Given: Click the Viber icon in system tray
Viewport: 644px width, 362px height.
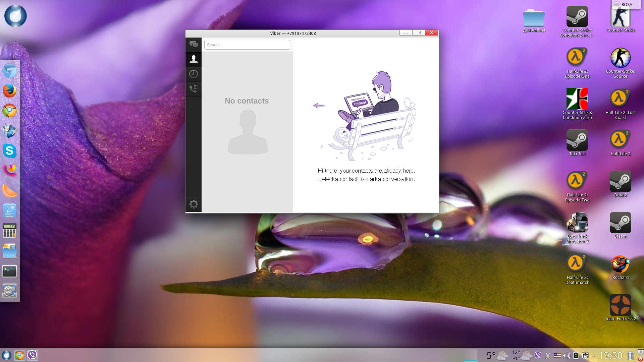Looking at the screenshot, I should [538, 355].
